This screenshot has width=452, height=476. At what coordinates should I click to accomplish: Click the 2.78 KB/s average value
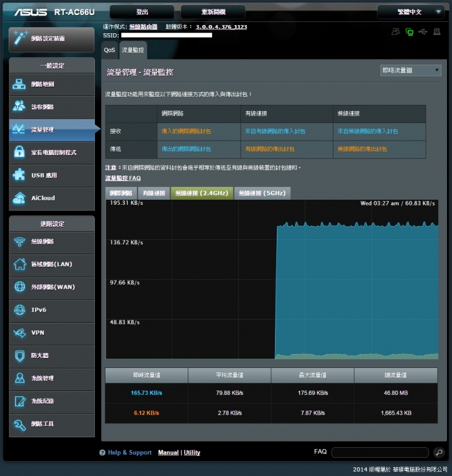(230, 413)
